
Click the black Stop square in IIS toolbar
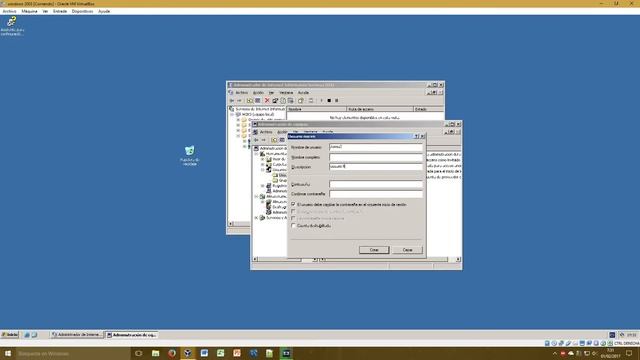click(x=329, y=100)
